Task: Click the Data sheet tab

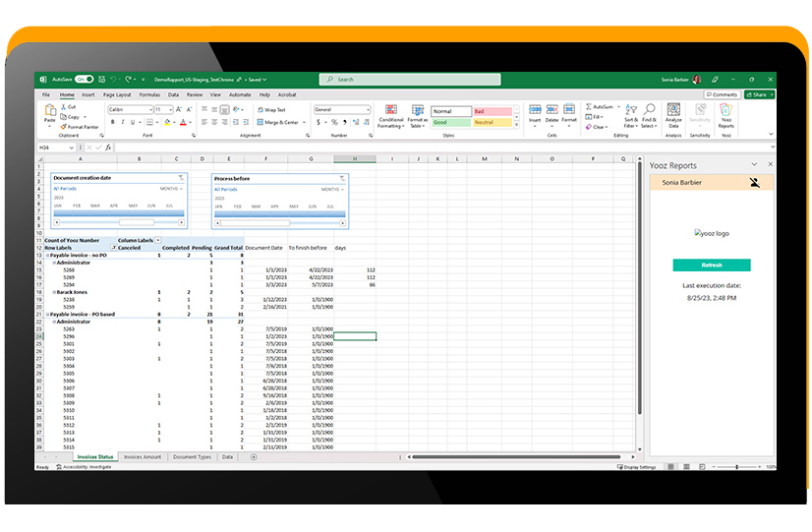Action: 227,457
